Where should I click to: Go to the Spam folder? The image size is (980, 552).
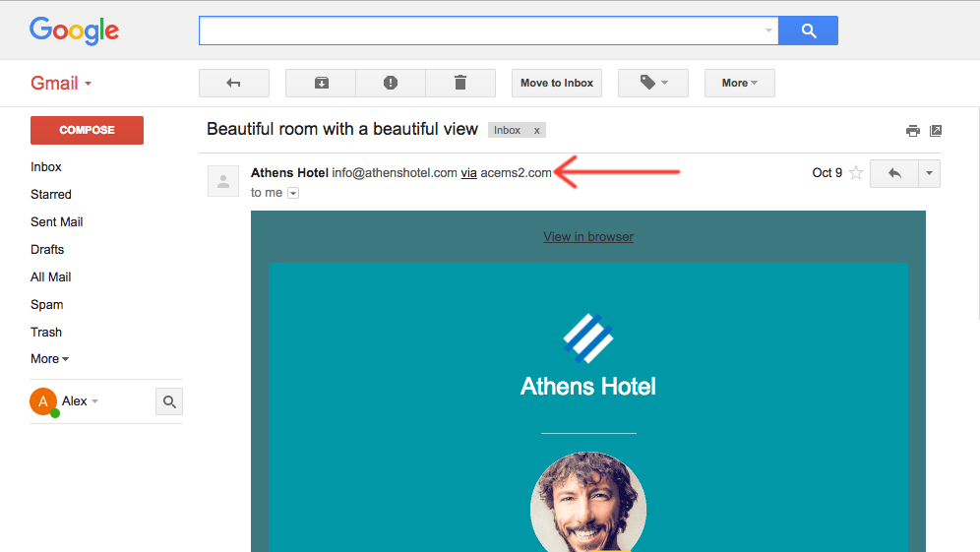[46, 305]
